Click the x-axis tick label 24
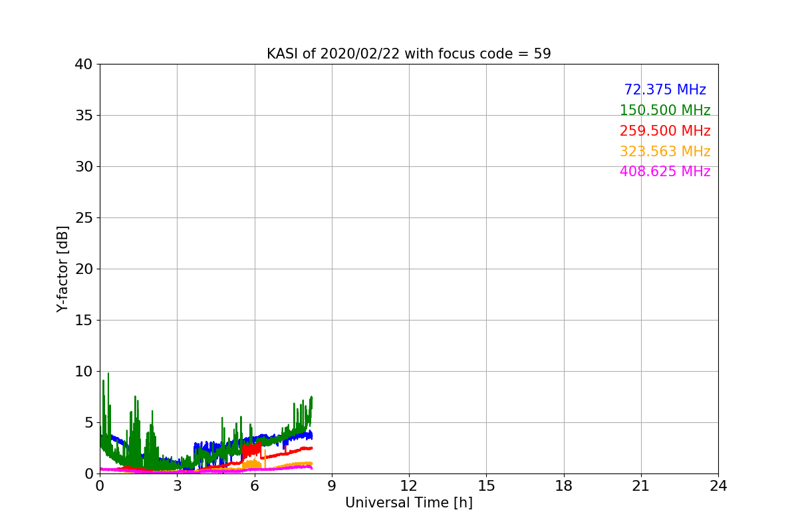Screen dimensions: 798x532 point(718,486)
